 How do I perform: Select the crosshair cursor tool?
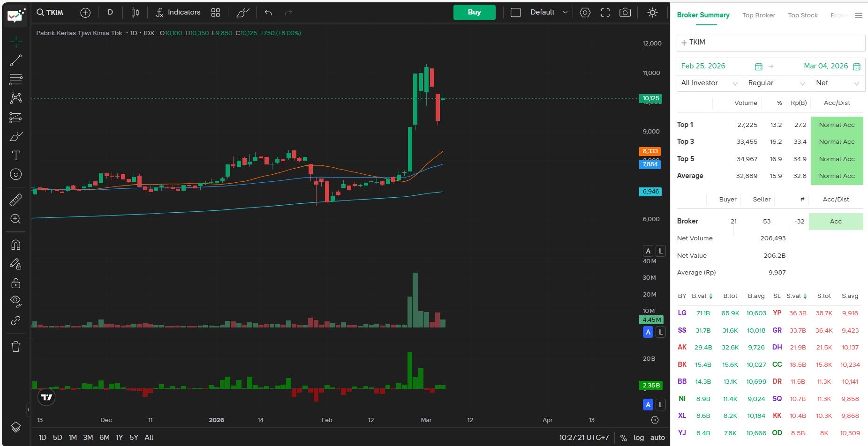(x=16, y=42)
